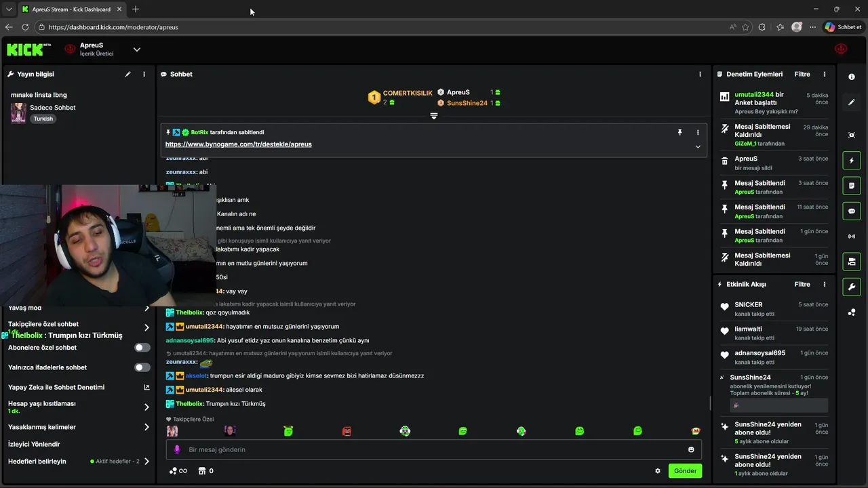868x488 pixels.
Task: Click SunsShine24 on the leaderboard
Action: 467,104
